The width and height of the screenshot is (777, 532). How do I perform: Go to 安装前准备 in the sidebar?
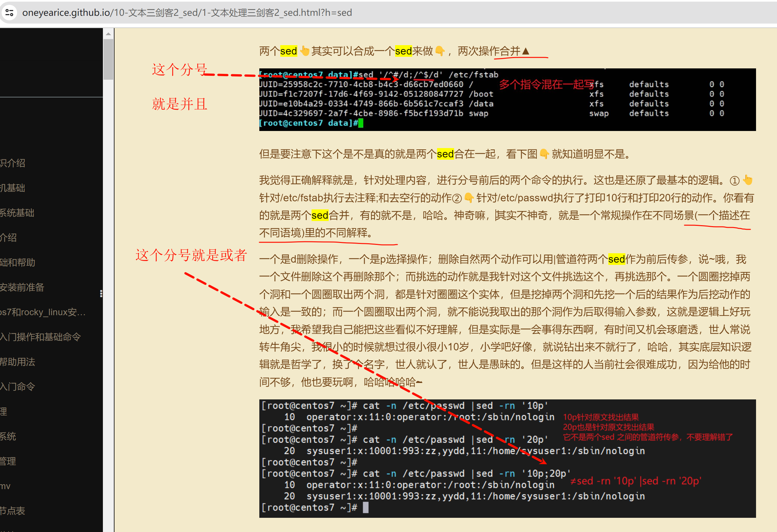(22, 287)
